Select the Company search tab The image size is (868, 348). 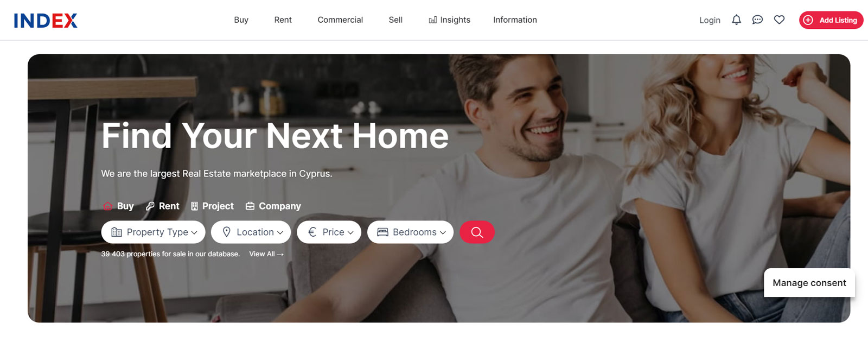point(273,206)
